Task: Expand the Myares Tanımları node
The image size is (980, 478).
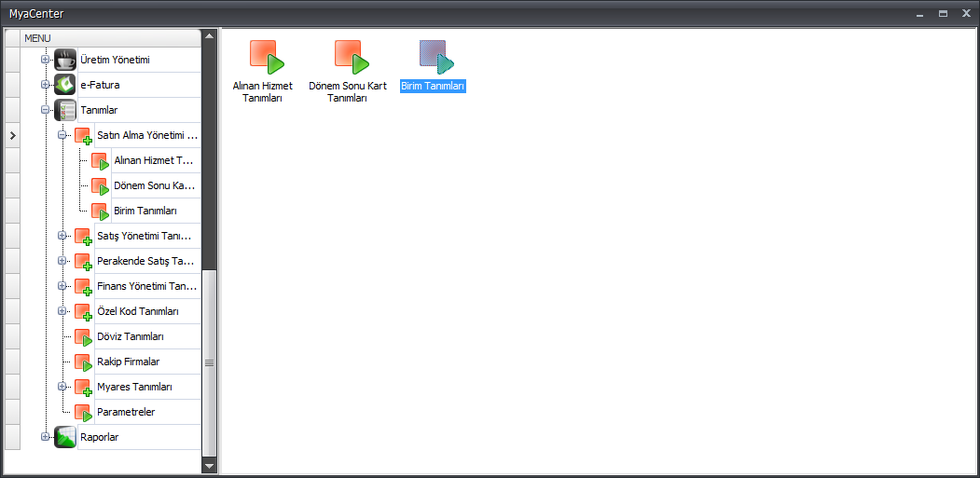Action: tap(62, 386)
